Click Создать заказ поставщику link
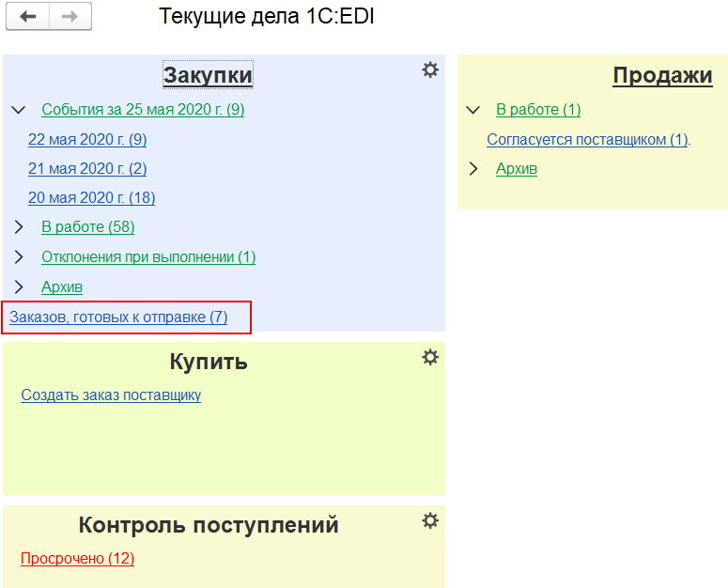 pos(111,395)
